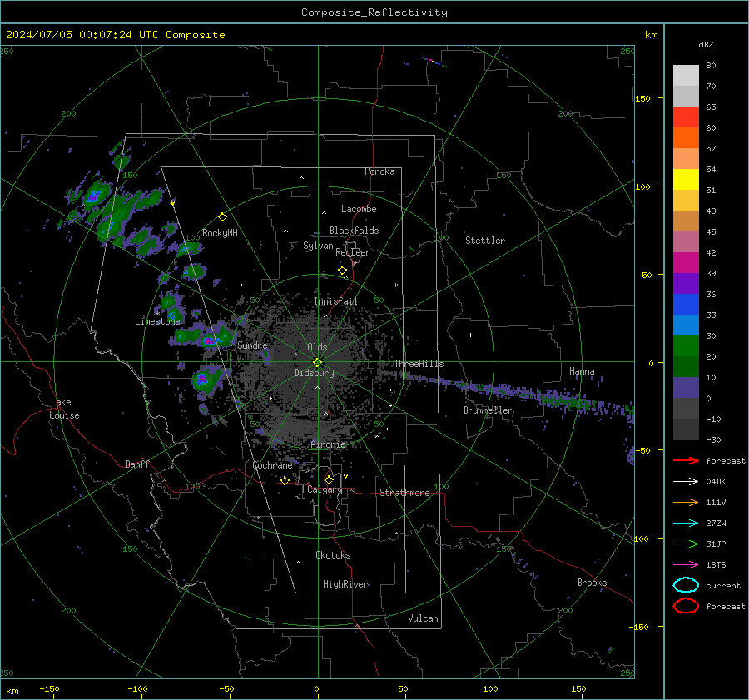Viewport: 749px width, 700px height.
Task: Pick the 80 dBZ light gray legend swatch
Action: coord(686,76)
